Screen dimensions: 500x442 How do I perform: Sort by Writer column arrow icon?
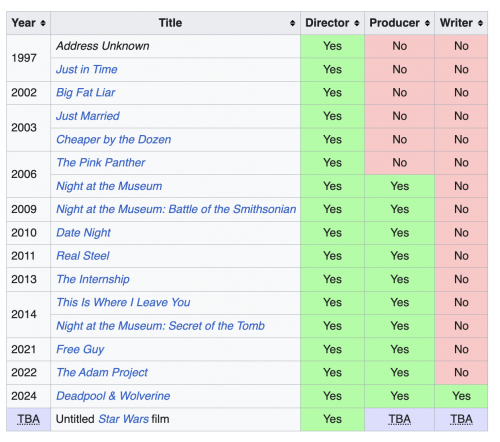click(480, 23)
